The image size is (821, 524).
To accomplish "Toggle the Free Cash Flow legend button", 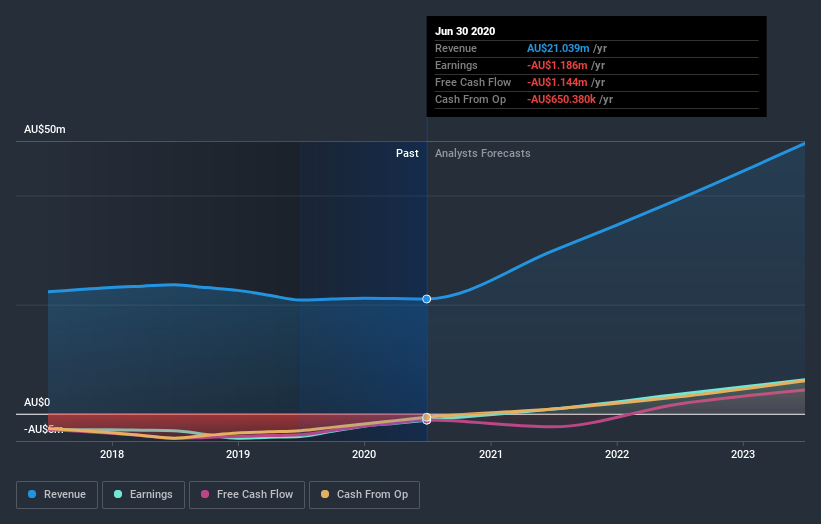I will tap(247, 495).
